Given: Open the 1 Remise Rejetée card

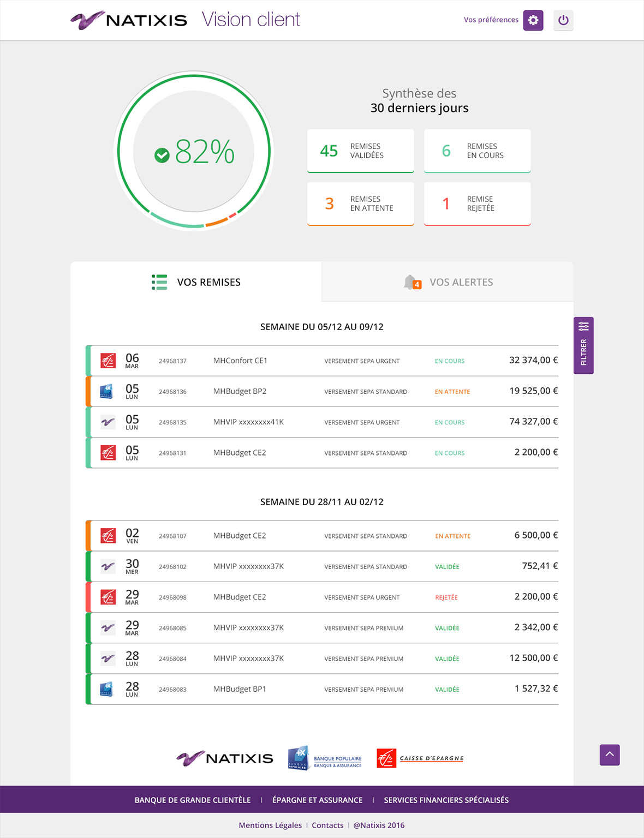Looking at the screenshot, I should coord(477,203).
